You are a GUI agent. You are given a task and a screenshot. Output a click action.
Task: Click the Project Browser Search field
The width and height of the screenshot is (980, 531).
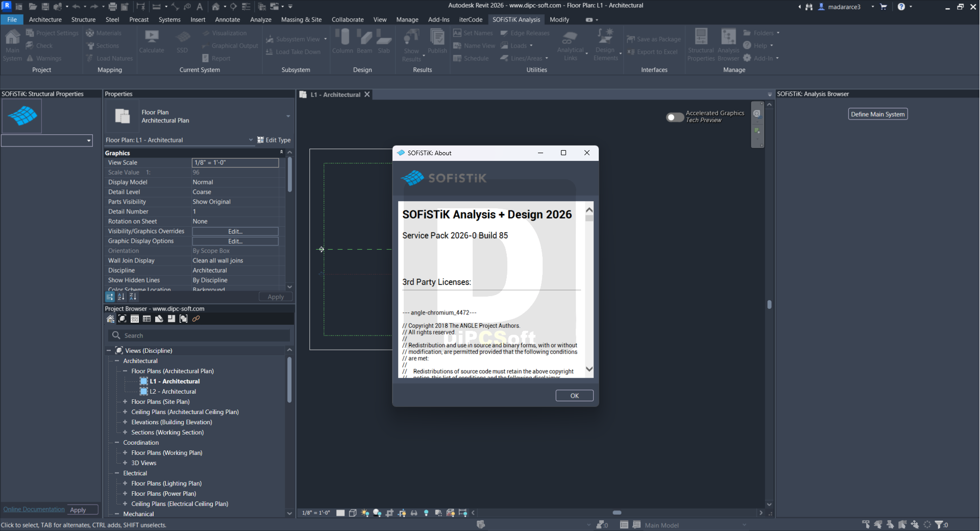click(199, 335)
